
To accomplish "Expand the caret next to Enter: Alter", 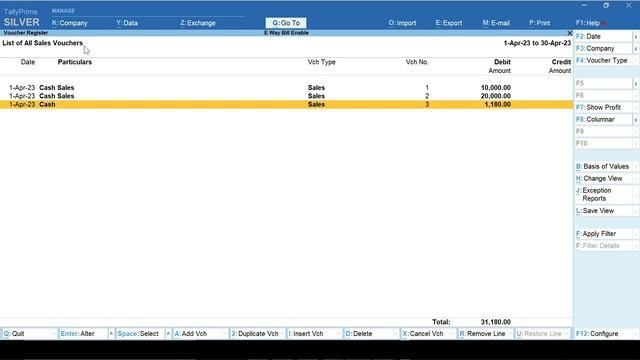I will 111,333.
